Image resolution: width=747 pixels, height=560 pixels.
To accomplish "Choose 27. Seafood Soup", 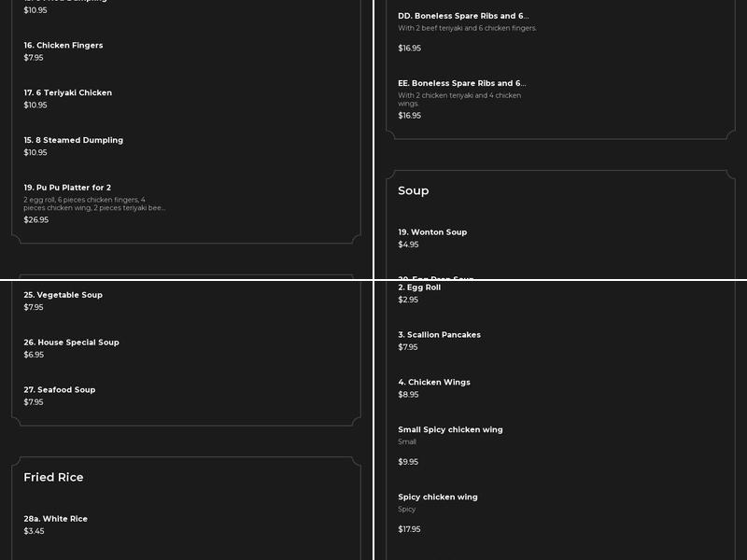I will tap(60, 390).
